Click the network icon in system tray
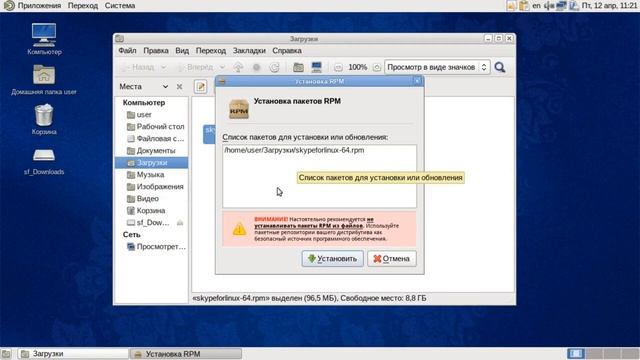This screenshot has width=640, height=360. click(562, 6)
